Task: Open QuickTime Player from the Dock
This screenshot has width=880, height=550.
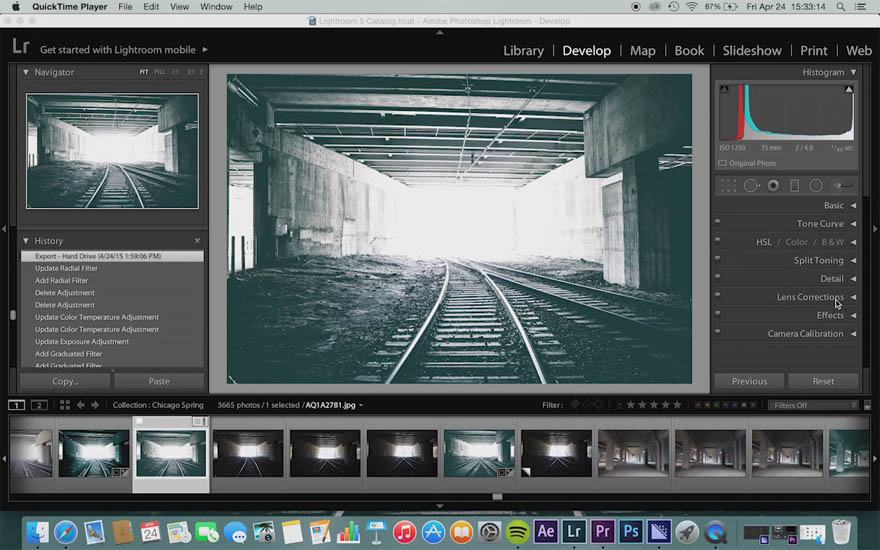Action: coord(716,531)
